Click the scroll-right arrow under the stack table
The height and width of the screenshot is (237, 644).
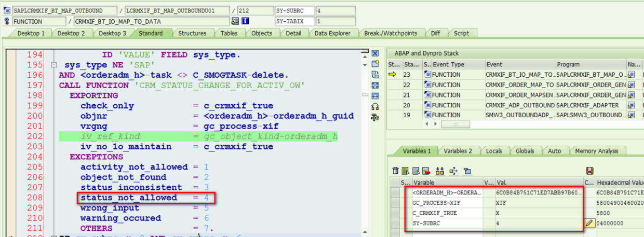(x=435, y=124)
